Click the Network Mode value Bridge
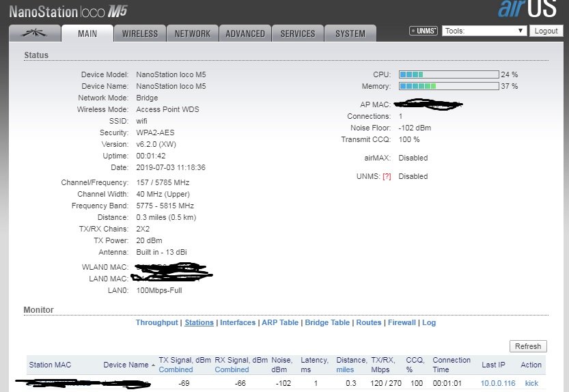569x392 pixels. click(x=147, y=98)
